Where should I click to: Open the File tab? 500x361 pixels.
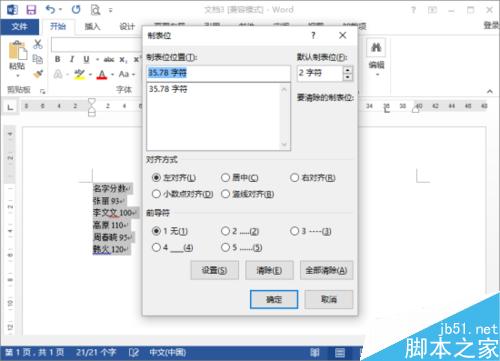[19, 26]
